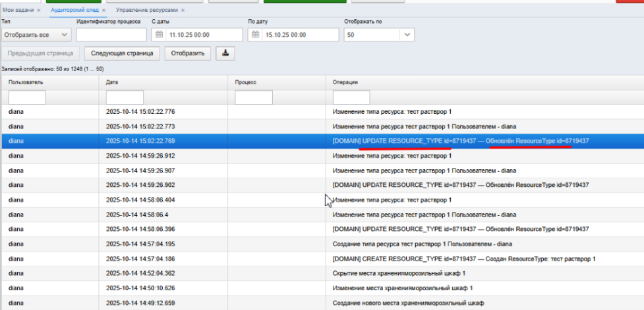
Task: Select date cell 2025-10-14 14:59:26.907
Action: tap(140, 170)
